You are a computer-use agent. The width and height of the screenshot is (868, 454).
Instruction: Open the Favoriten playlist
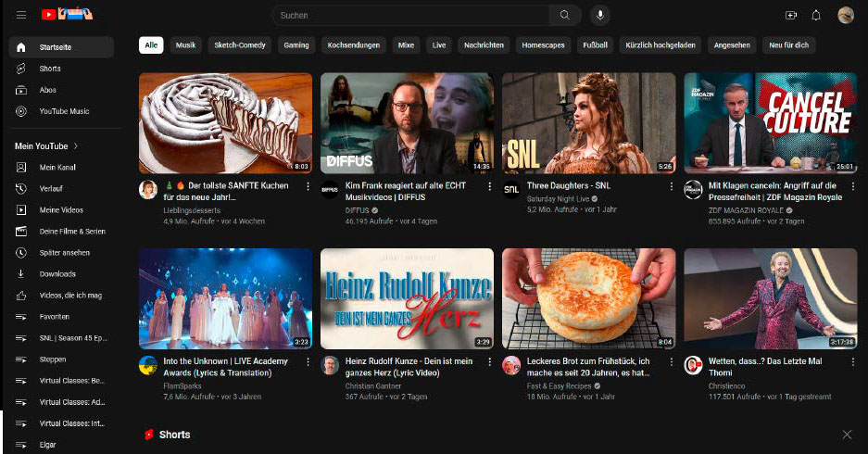click(x=61, y=317)
